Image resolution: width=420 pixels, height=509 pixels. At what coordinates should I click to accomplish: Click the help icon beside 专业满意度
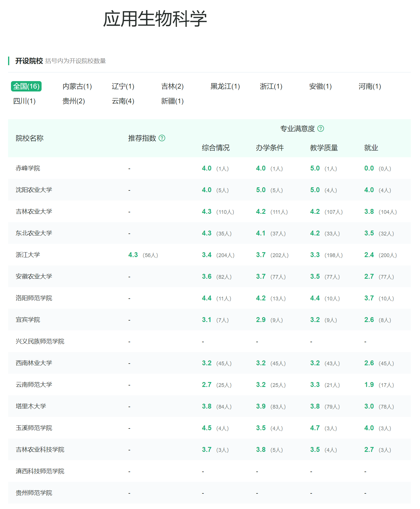pos(321,128)
